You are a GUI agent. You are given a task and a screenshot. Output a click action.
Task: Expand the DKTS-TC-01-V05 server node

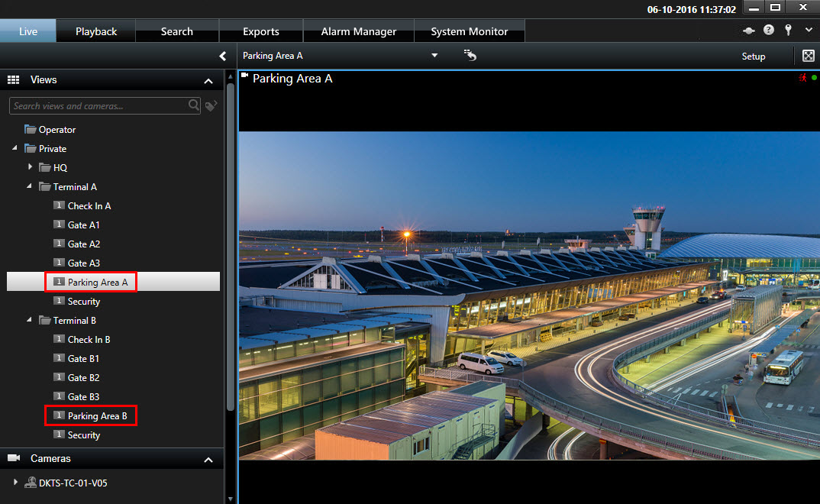pos(17,483)
